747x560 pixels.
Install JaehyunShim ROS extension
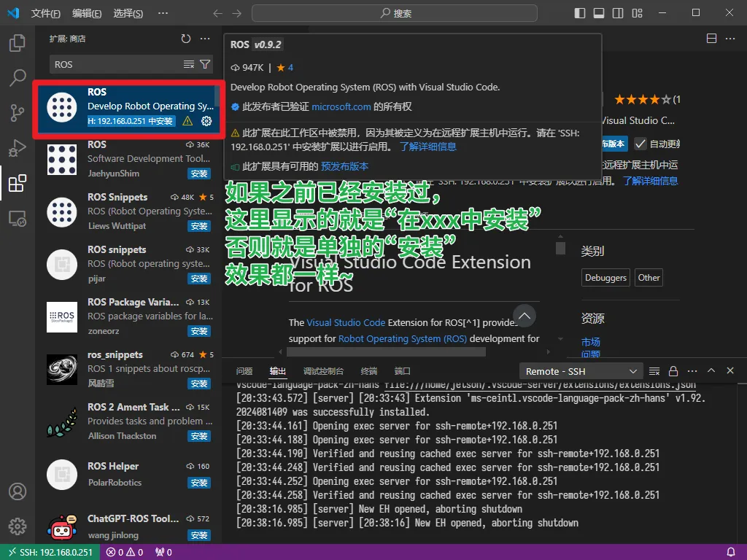point(199,174)
